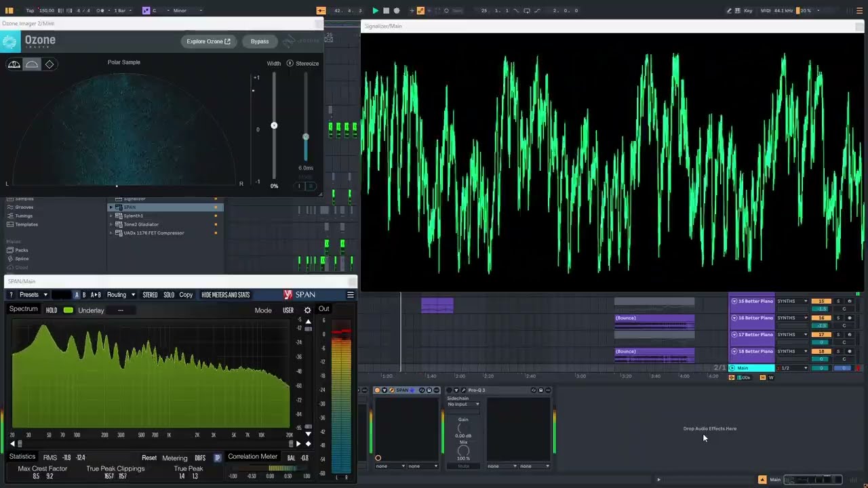Toggle HOLD in SPAN spectrum
This screenshot has width=868, height=488.
pos(52,310)
